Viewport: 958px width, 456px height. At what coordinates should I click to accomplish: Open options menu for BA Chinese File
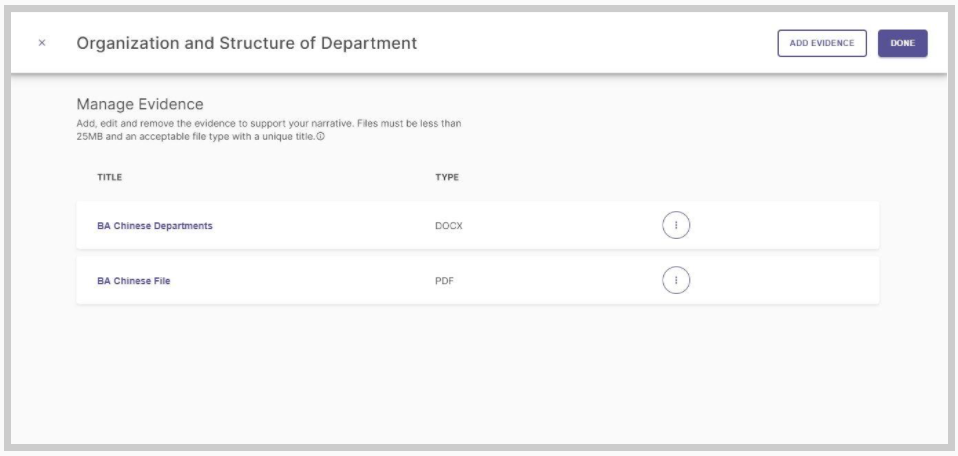tap(676, 281)
